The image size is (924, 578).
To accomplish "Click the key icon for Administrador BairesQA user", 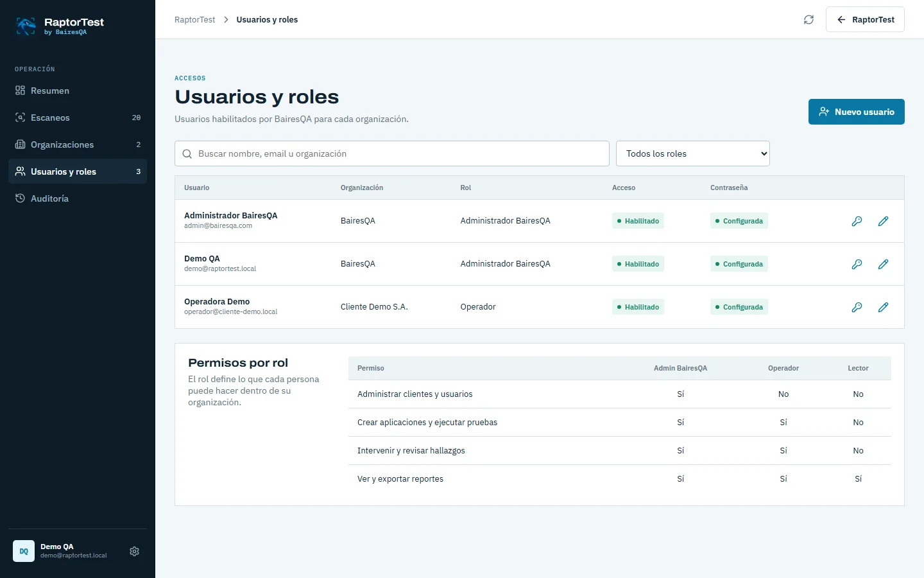I will coord(857,221).
